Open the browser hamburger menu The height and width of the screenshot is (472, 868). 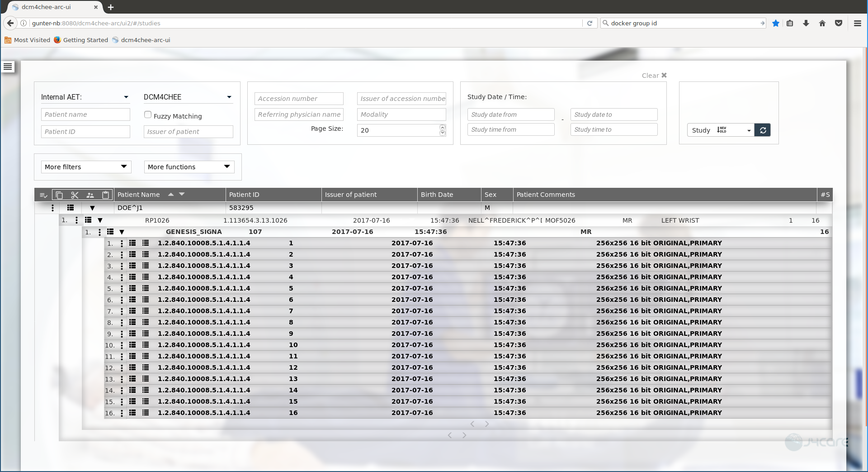pyautogui.click(x=858, y=23)
